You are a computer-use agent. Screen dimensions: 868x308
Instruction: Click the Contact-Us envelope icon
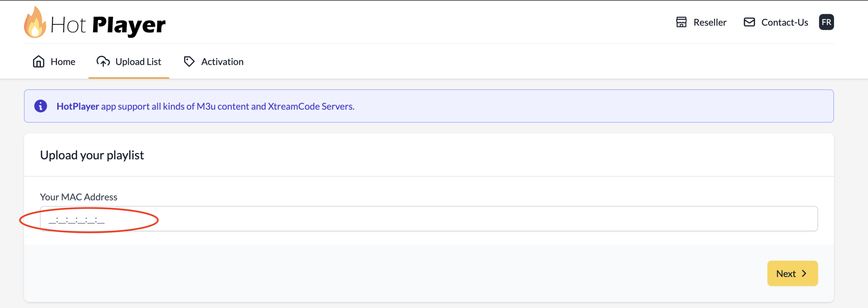749,22
